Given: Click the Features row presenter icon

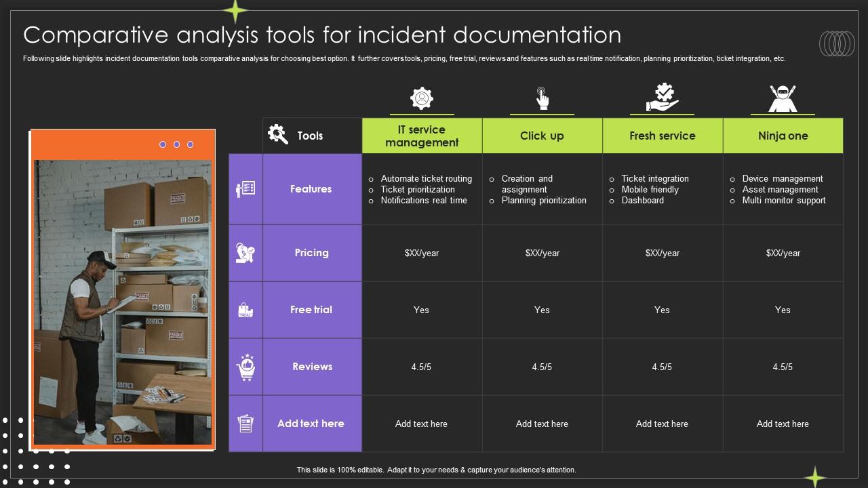Looking at the screenshot, I should (245, 189).
